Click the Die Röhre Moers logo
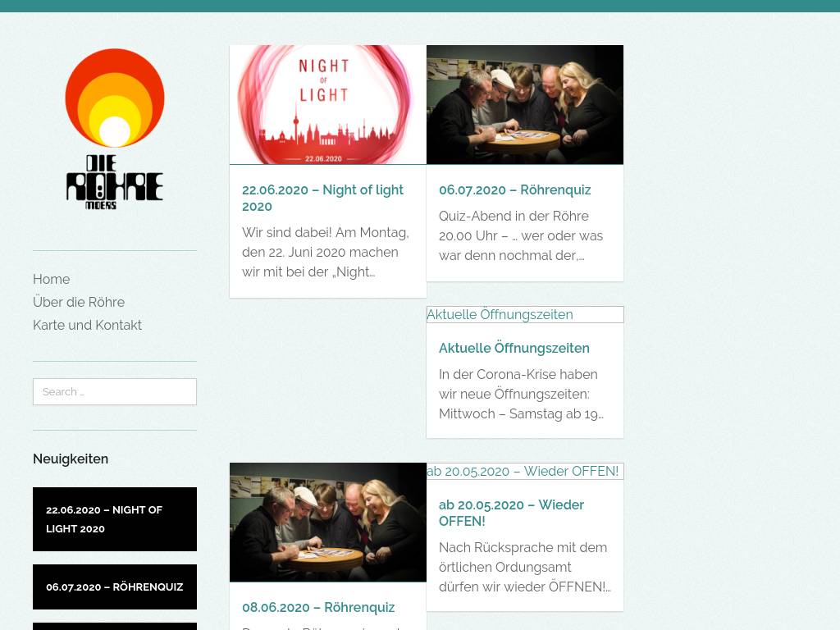Screen dimensions: 840x630 115,129
